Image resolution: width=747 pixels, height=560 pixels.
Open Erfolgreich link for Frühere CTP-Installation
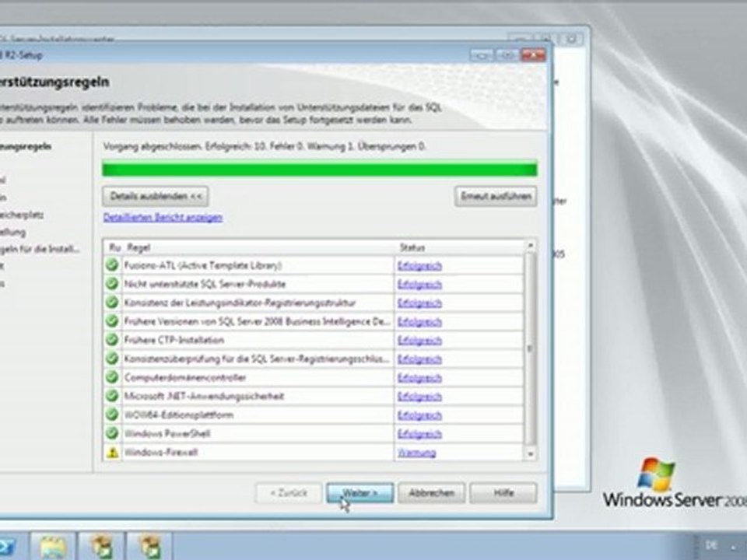pos(419,341)
